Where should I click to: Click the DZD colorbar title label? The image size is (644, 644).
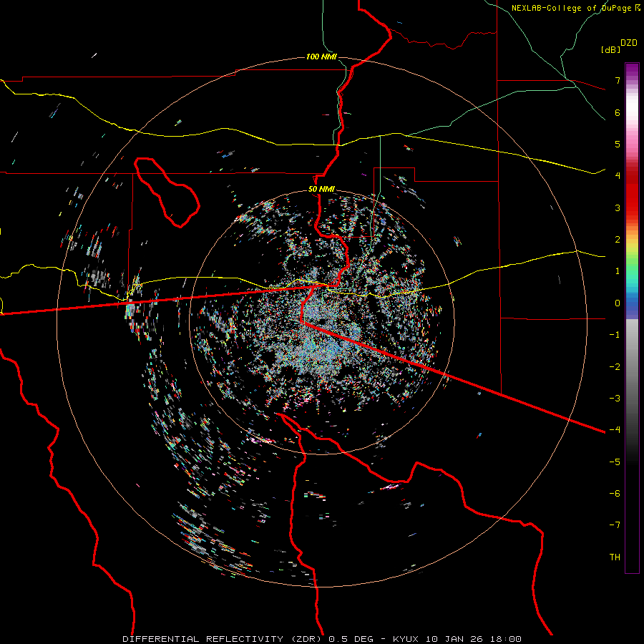tap(629, 43)
